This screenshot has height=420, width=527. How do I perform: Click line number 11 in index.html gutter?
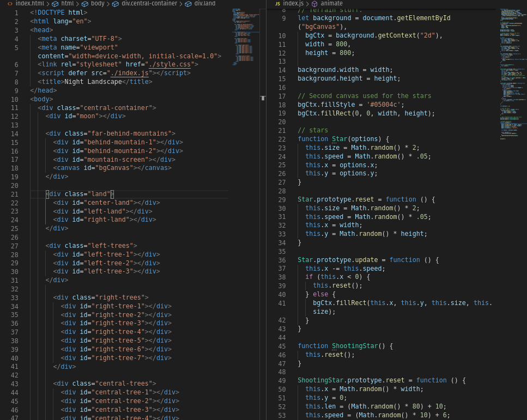pos(15,108)
